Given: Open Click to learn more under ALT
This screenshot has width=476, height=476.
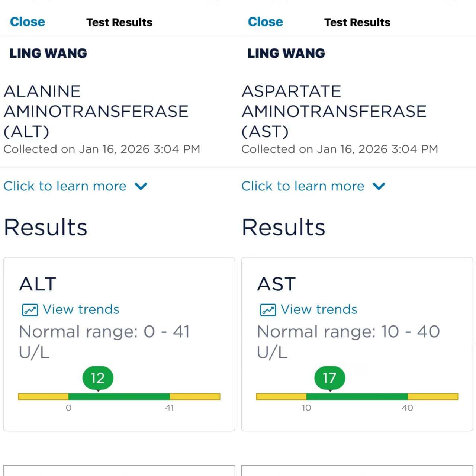Looking at the screenshot, I should point(65,186).
